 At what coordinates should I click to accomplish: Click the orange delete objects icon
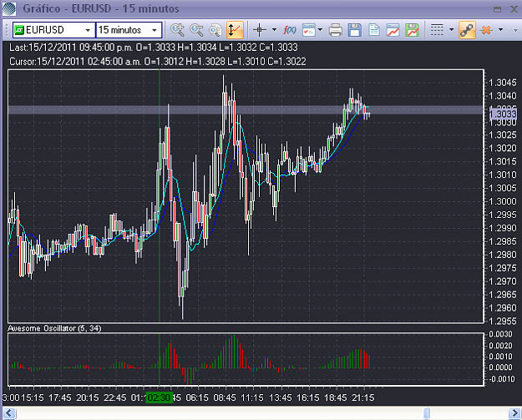(x=486, y=30)
